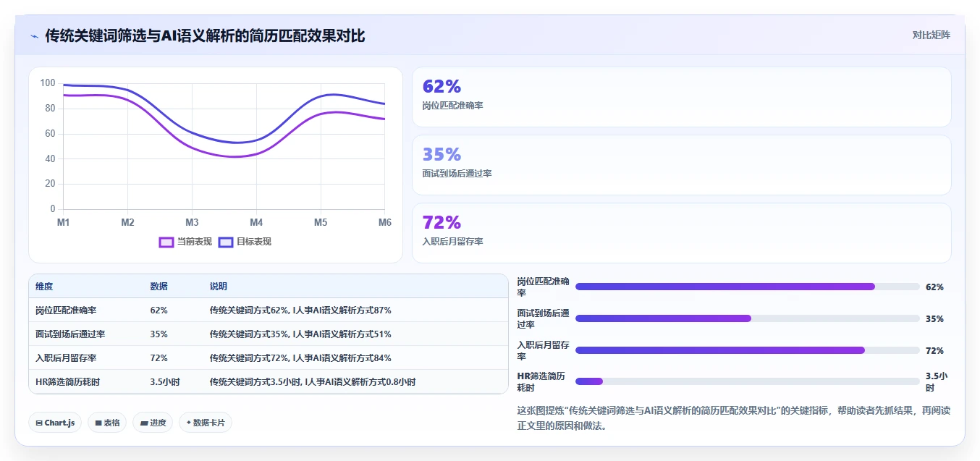The image size is (980, 461).
Task: Click the 入职后月留存率 stat card label
Action: [x=452, y=242]
